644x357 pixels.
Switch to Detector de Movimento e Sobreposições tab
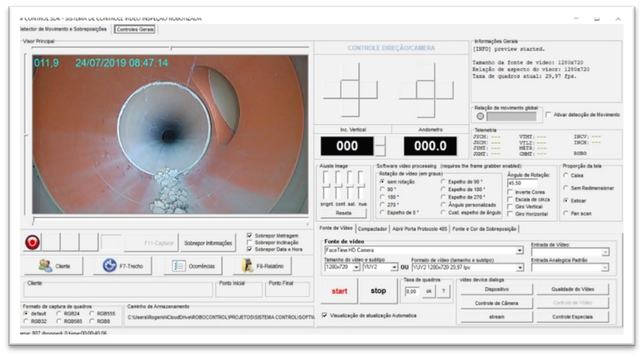tap(63, 29)
